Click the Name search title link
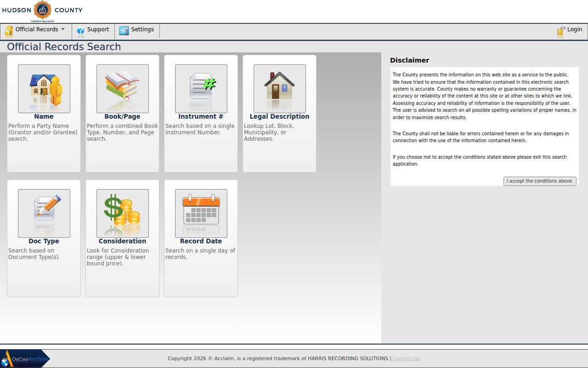The height and width of the screenshot is (368, 588). point(44,117)
